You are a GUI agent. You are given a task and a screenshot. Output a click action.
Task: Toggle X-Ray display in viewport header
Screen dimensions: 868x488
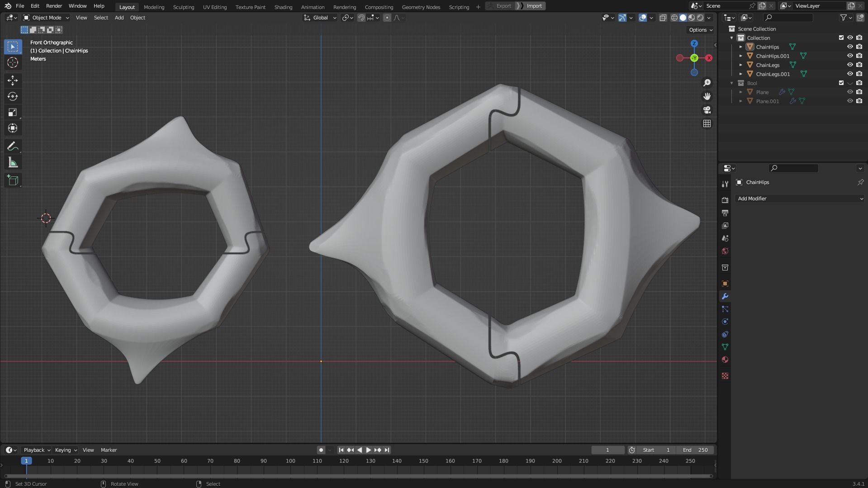point(663,18)
